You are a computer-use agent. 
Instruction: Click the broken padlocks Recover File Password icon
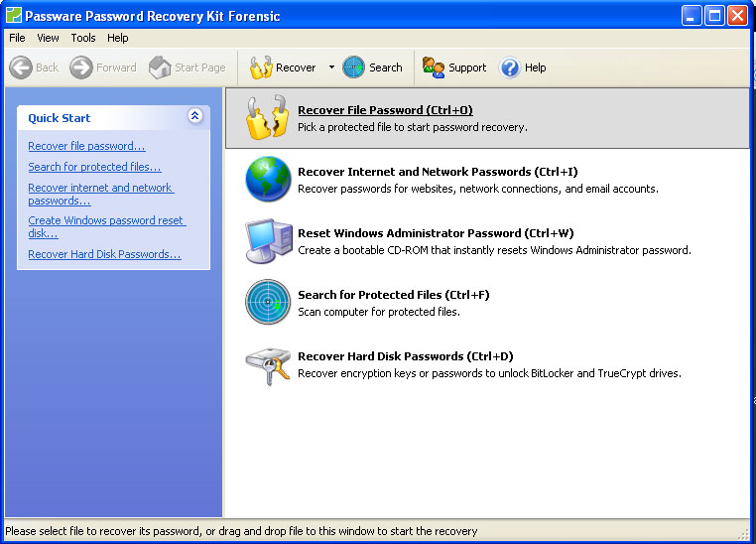pos(268,118)
